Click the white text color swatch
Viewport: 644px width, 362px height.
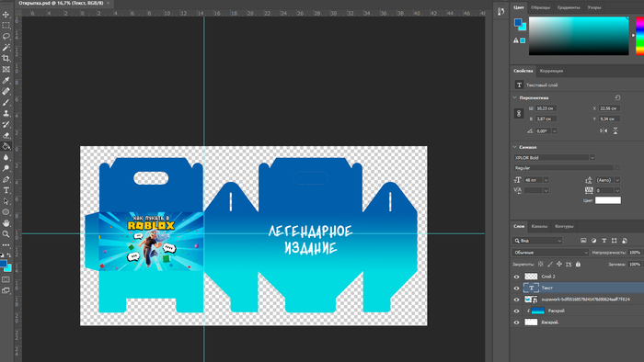coord(608,200)
